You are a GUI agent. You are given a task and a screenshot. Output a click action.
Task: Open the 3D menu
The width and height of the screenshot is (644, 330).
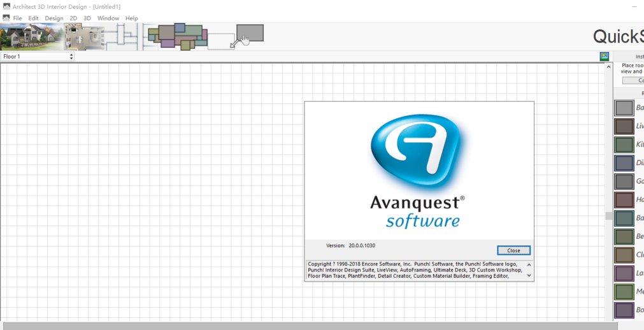(x=87, y=18)
